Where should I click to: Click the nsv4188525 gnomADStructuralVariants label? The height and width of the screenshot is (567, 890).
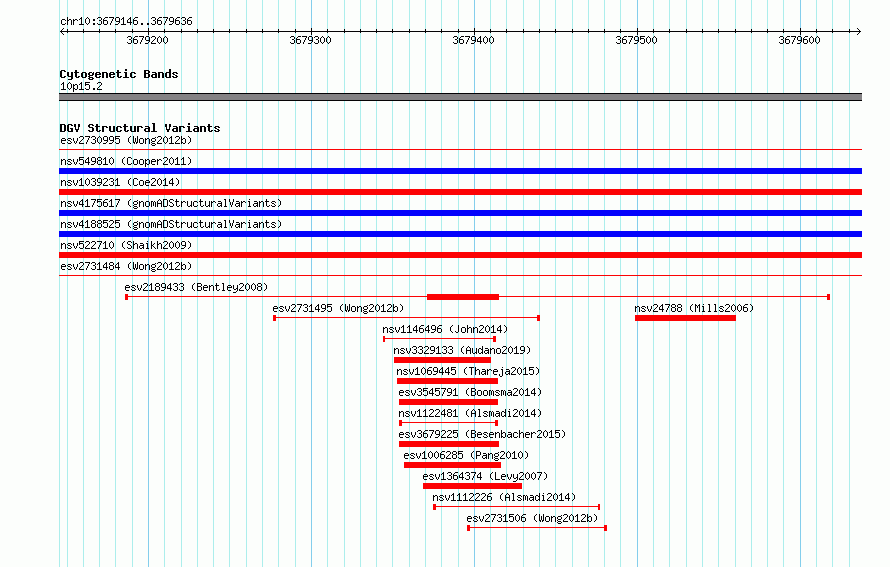pyautogui.click(x=171, y=224)
